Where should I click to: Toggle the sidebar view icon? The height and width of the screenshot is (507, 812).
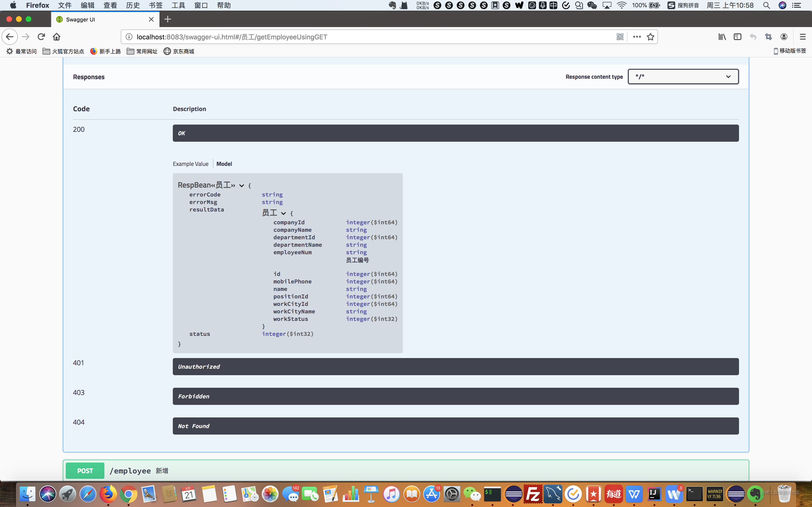coord(737,37)
